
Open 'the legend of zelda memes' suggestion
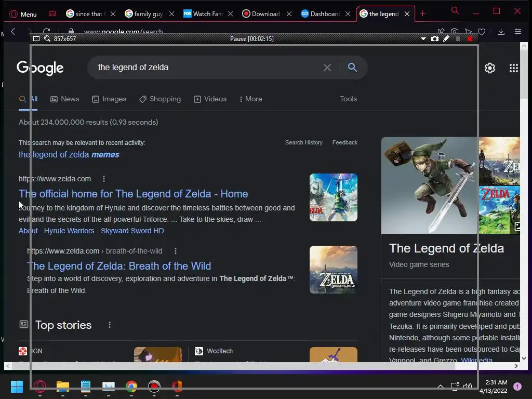click(69, 155)
